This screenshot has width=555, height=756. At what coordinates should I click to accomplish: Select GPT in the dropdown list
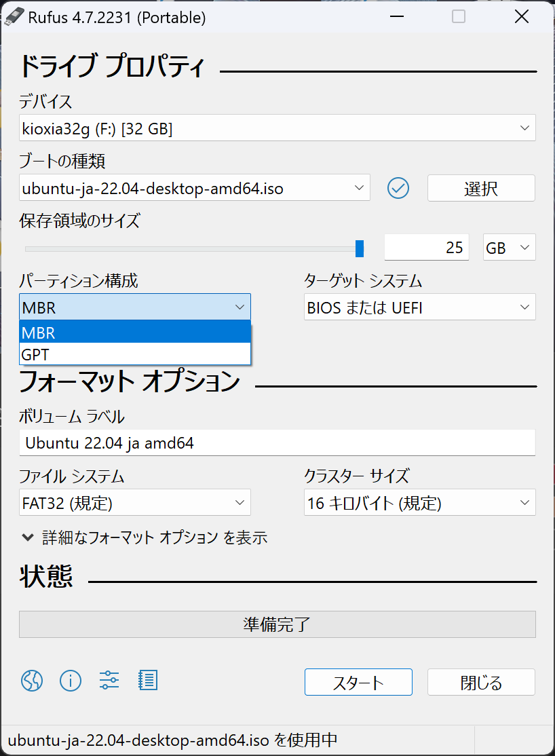135,354
